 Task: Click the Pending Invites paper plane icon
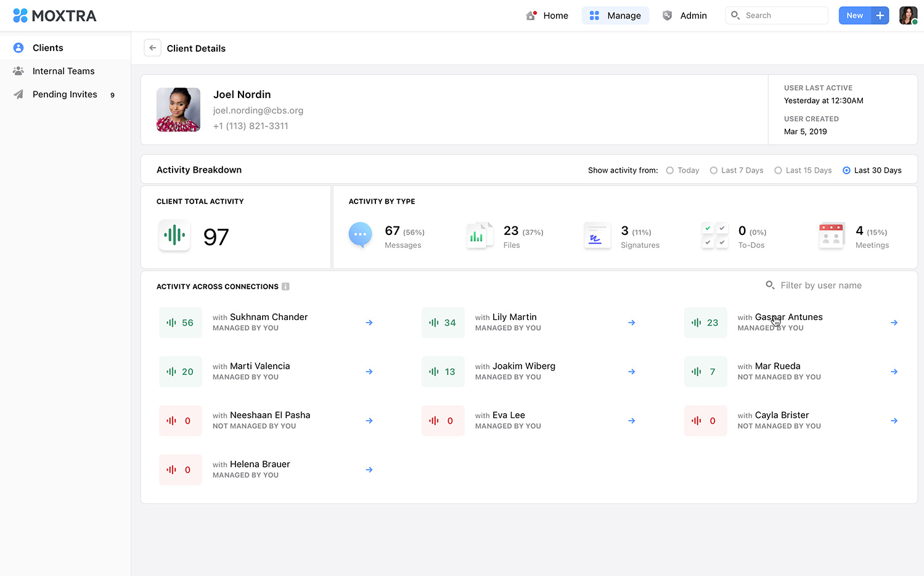pyautogui.click(x=18, y=94)
